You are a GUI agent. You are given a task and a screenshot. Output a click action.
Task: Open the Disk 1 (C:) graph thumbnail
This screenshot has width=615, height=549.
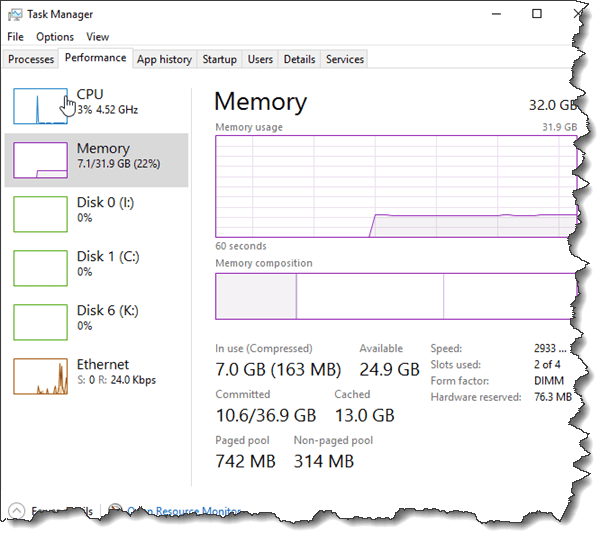[x=40, y=268]
